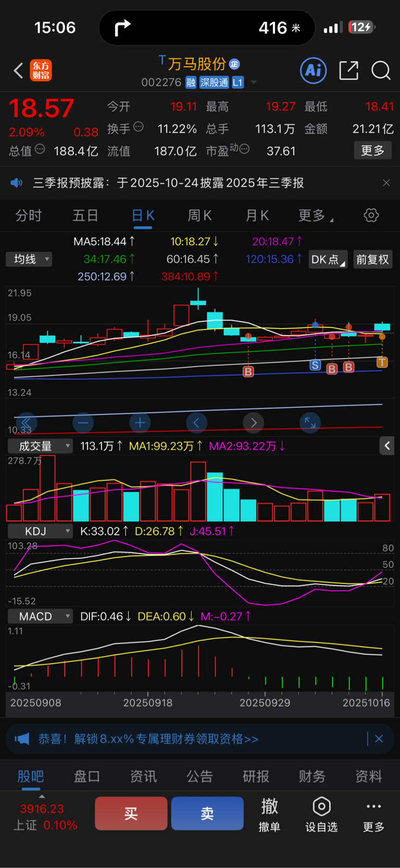The image size is (400, 868).
Task: Tap the 换手 info circle icon
Action: [x=138, y=126]
